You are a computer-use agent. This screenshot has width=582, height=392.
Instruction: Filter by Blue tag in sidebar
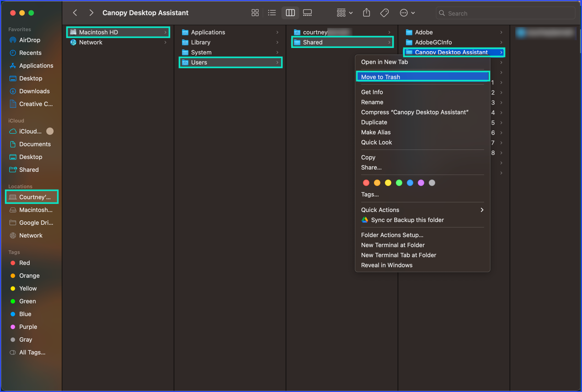(25, 314)
